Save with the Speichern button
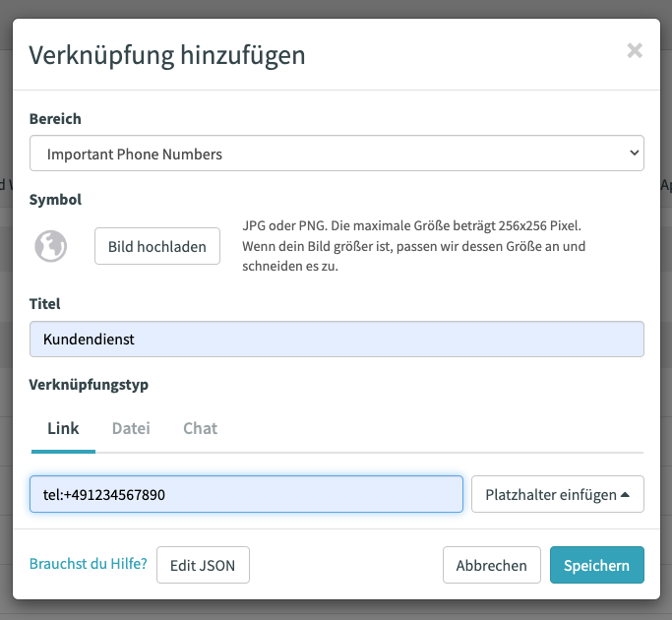 pyautogui.click(x=597, y=565)
